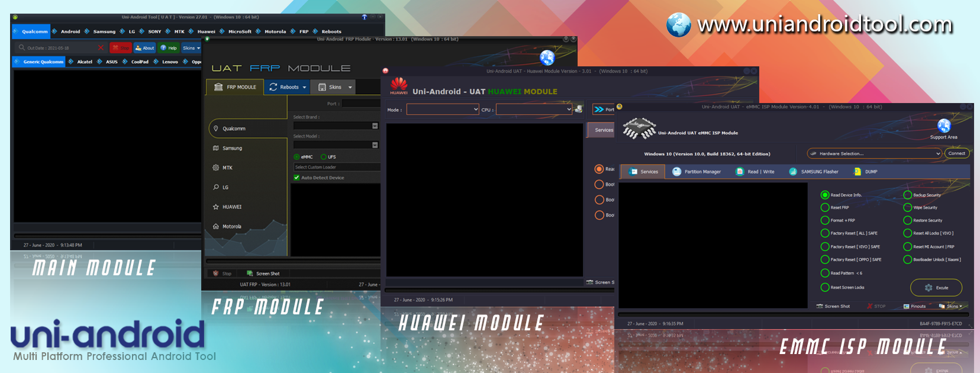Select the UFS radio in FRP module

coord(324,157)
